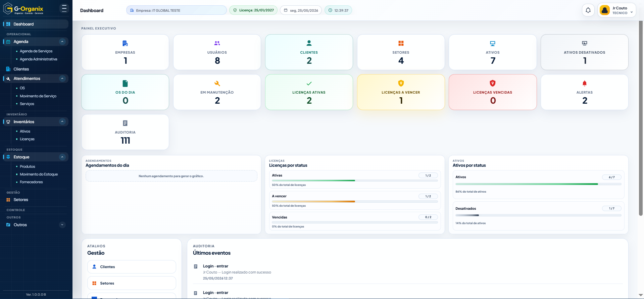
Task: Click 'Nenhum agendamento para gerar o gráfico.' message
Action: [171, 176]
